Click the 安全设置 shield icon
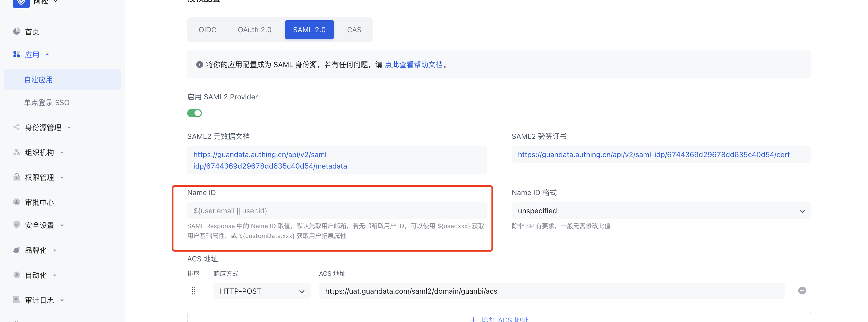 coord(16,225)
